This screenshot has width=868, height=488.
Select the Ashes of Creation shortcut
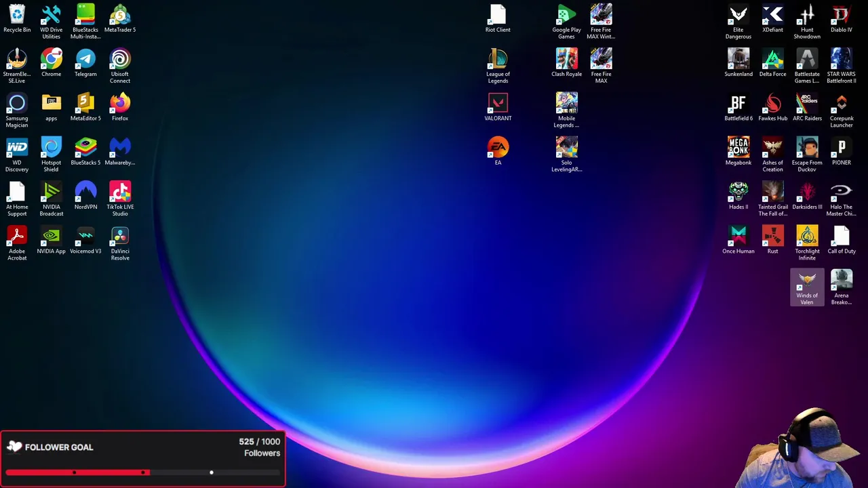773,147
